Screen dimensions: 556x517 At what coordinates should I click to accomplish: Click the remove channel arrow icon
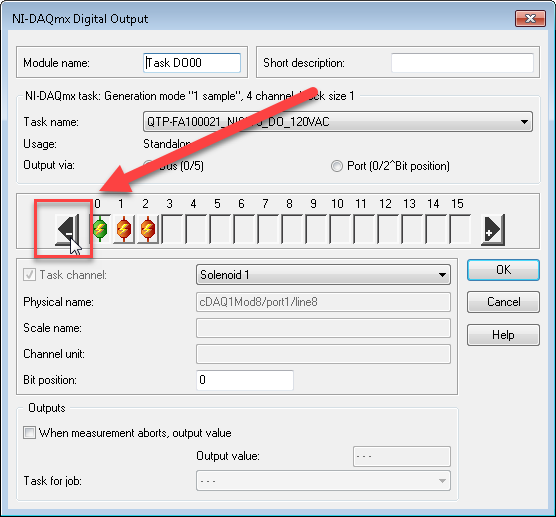[x=67, y=230]
